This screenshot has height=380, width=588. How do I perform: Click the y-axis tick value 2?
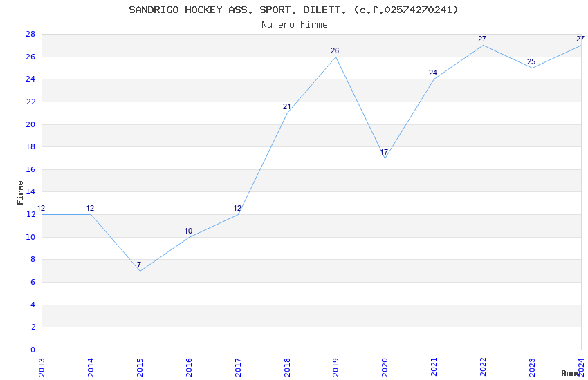click(33, 327)
